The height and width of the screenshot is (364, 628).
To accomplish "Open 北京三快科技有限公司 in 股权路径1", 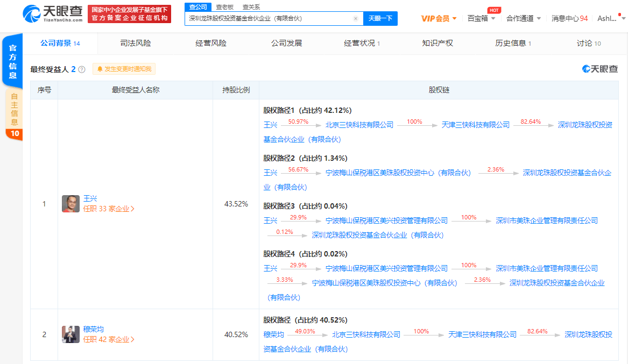I will (359, 125).
